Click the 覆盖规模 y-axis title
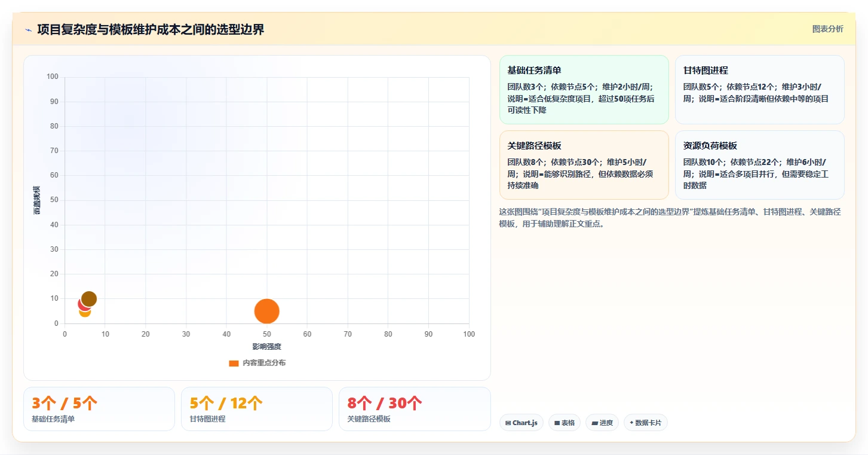The height and width of the screenshot is (455, 868). pyautogui.click(x=37, y=200)
